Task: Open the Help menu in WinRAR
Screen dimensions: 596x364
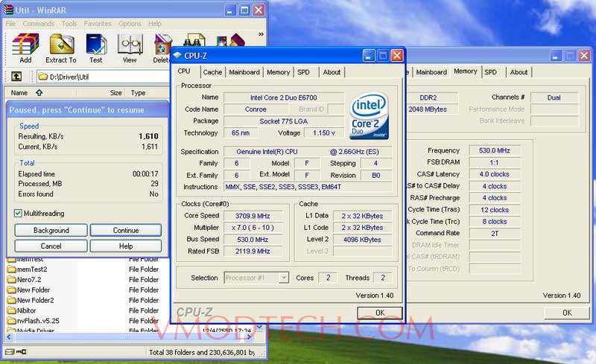Action: 155,24
